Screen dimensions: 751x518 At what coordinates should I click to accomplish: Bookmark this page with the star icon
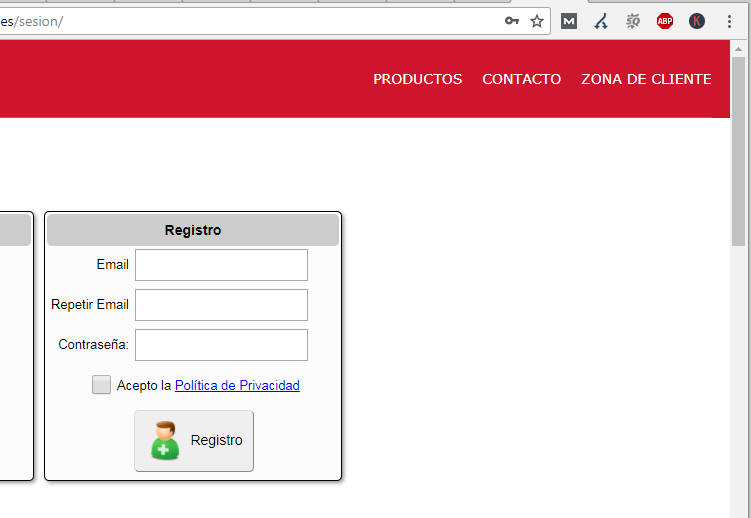point(537,21)
